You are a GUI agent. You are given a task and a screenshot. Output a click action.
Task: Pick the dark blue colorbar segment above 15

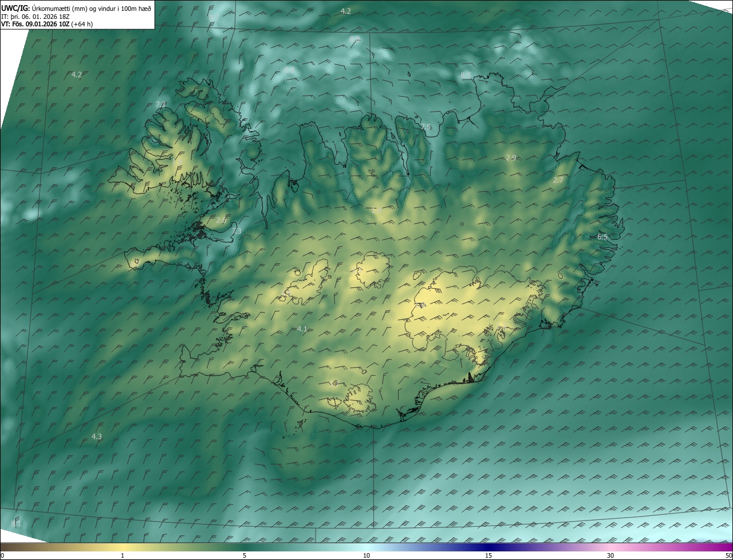488,547
